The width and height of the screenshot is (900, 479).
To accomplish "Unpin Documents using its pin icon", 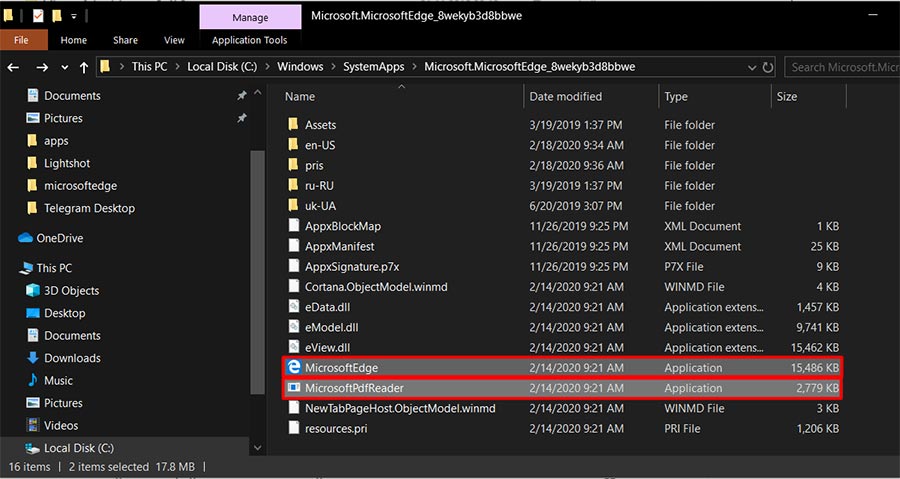I will click(x=242, y=96).
